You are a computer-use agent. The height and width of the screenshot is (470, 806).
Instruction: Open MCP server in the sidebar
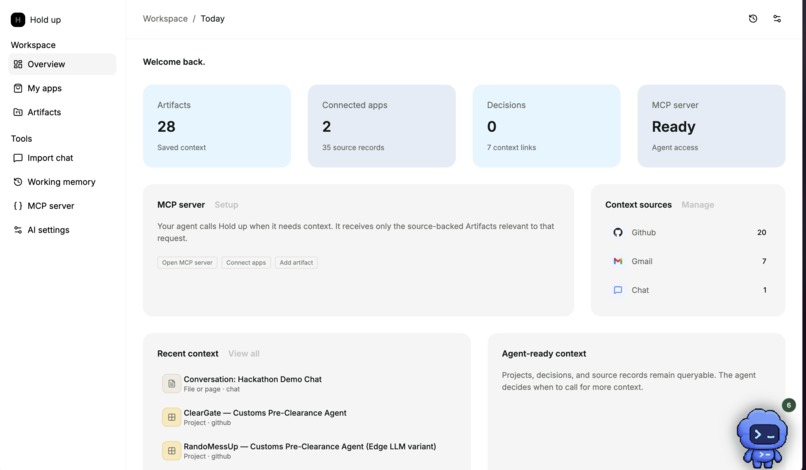pyautogui.click(x=62, y=206)
